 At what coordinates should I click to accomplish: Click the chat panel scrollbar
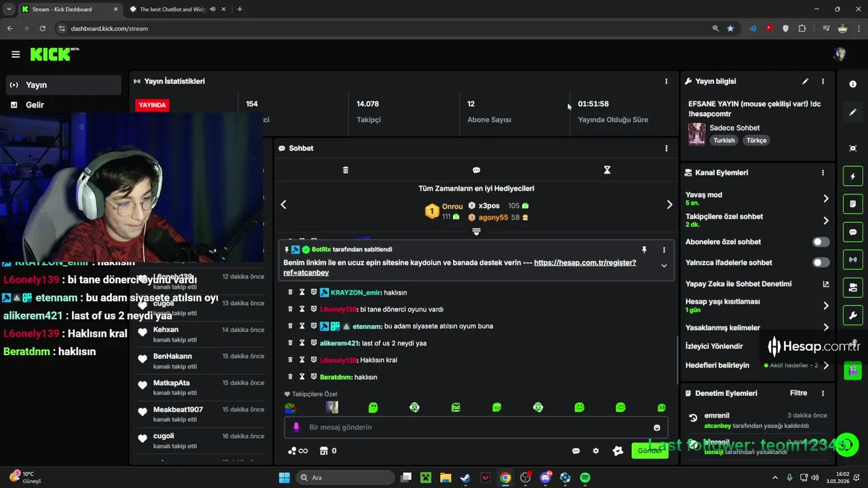tap(676, 359)
